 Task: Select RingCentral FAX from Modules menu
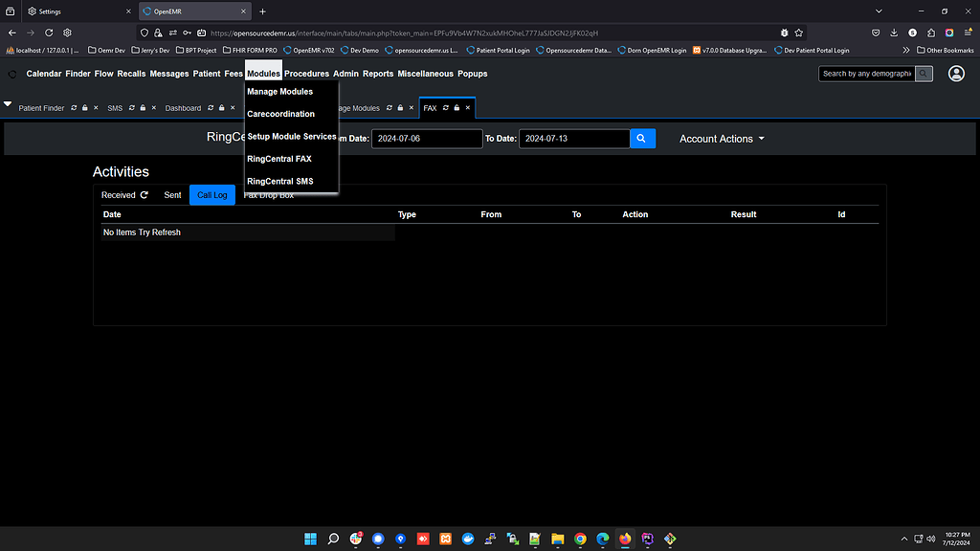click(x=278, y=159)
